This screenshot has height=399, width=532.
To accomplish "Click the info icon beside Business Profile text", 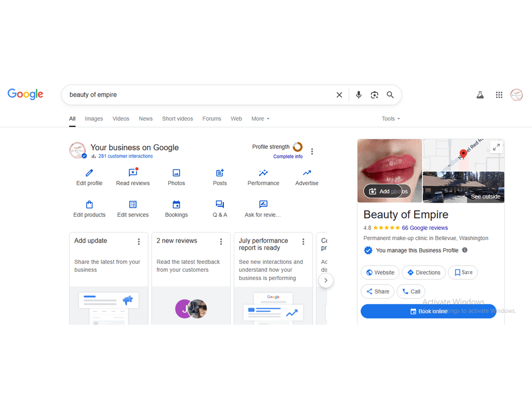I will [x=465, y=250].
